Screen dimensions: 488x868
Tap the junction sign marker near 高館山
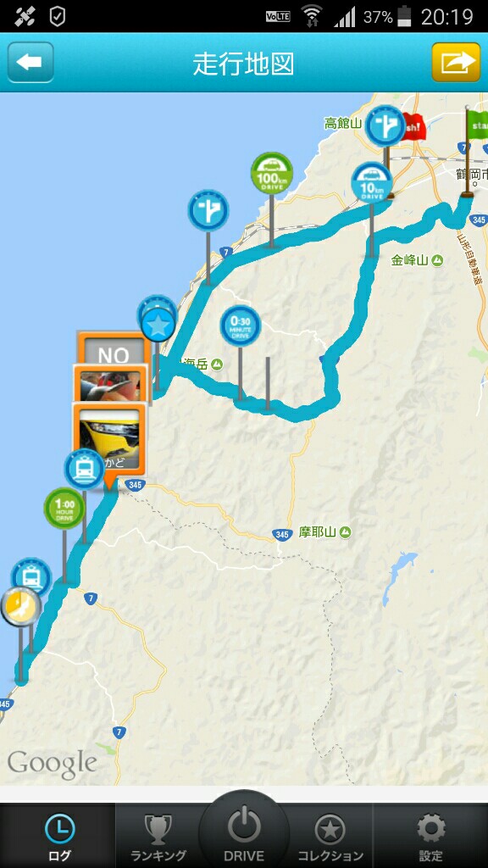point(385,125)
